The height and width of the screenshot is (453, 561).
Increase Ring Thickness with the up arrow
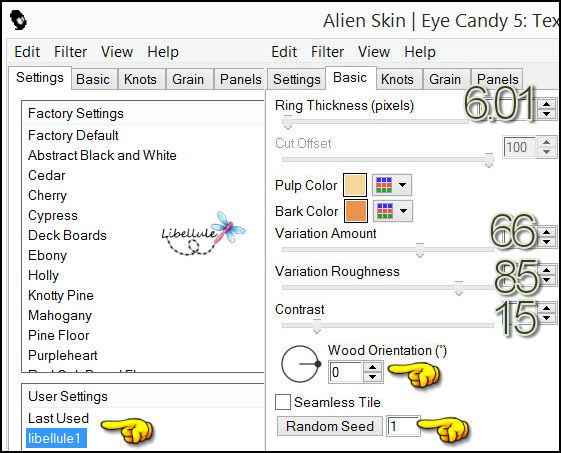546,104
